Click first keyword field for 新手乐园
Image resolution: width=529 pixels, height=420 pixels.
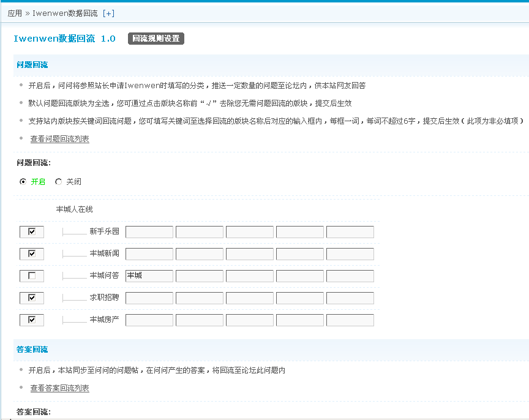click(x=149, y=232)
